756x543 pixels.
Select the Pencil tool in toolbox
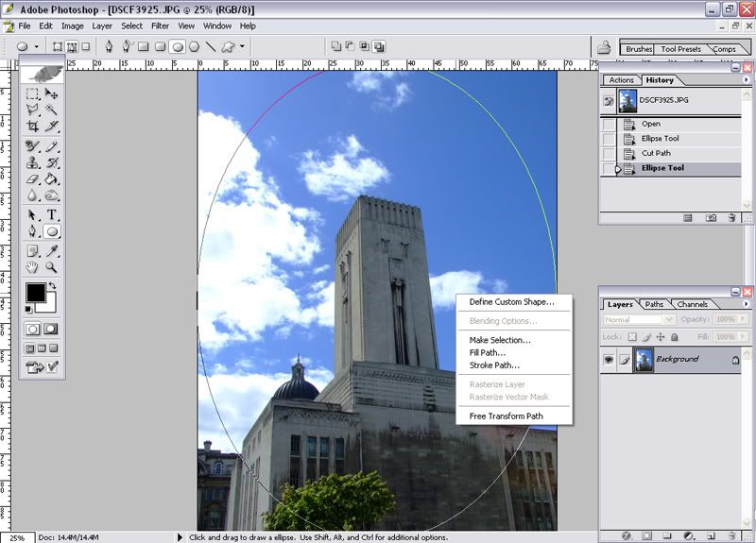[x=52, y=146]
